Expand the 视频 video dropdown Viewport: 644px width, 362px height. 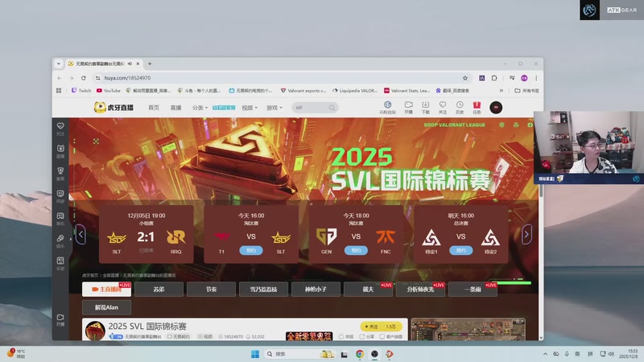(x=250, y=108)
